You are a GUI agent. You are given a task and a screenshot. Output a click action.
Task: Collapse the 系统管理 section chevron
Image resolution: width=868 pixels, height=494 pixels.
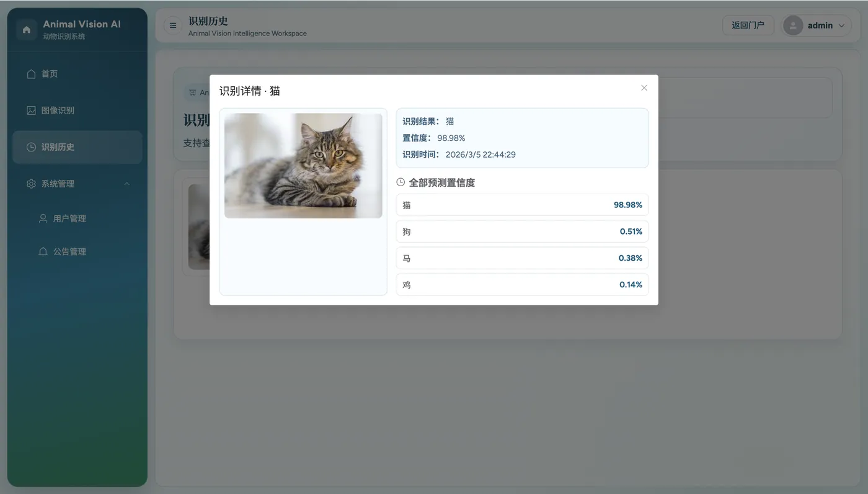tap(127, 183)
